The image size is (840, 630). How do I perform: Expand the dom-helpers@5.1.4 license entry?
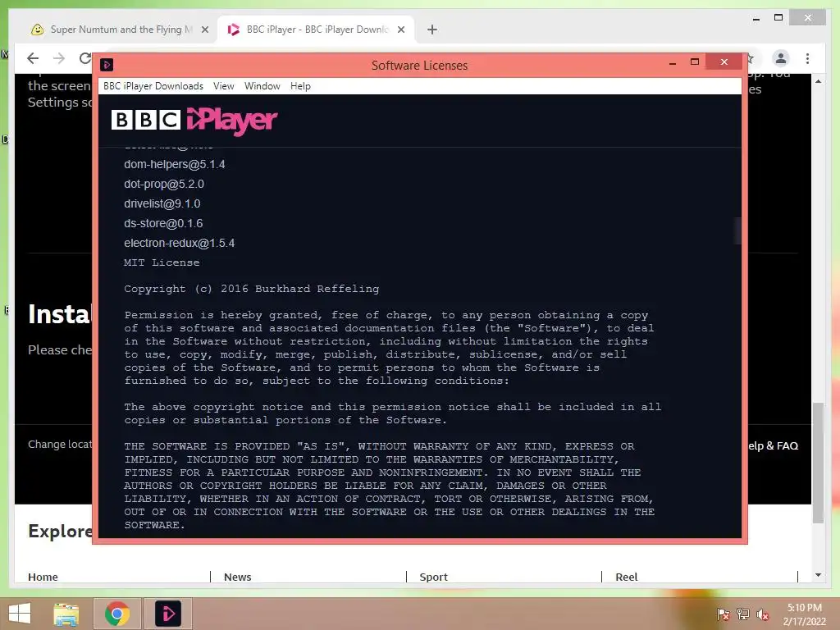point(174,164)
